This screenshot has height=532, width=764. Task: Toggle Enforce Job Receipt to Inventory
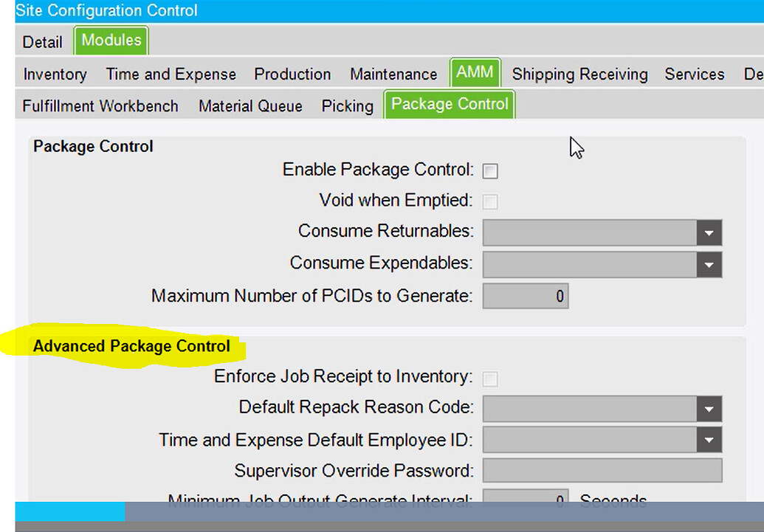point(490,378)
